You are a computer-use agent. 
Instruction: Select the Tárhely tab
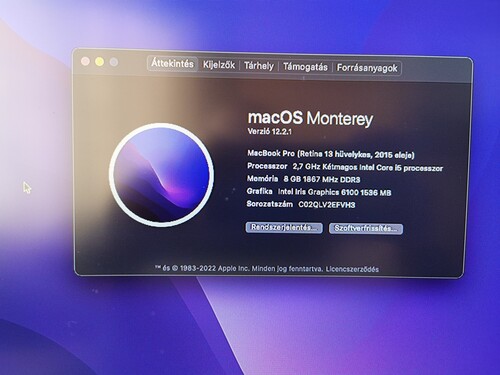coord(259,66)
